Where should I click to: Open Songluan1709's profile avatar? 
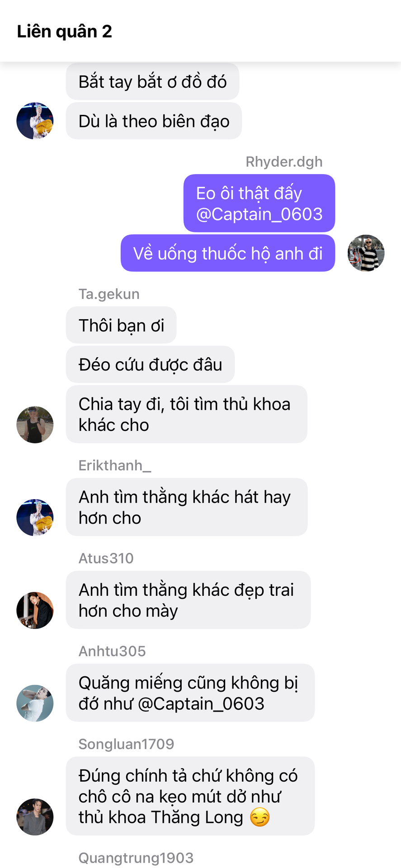click(35, 816)
